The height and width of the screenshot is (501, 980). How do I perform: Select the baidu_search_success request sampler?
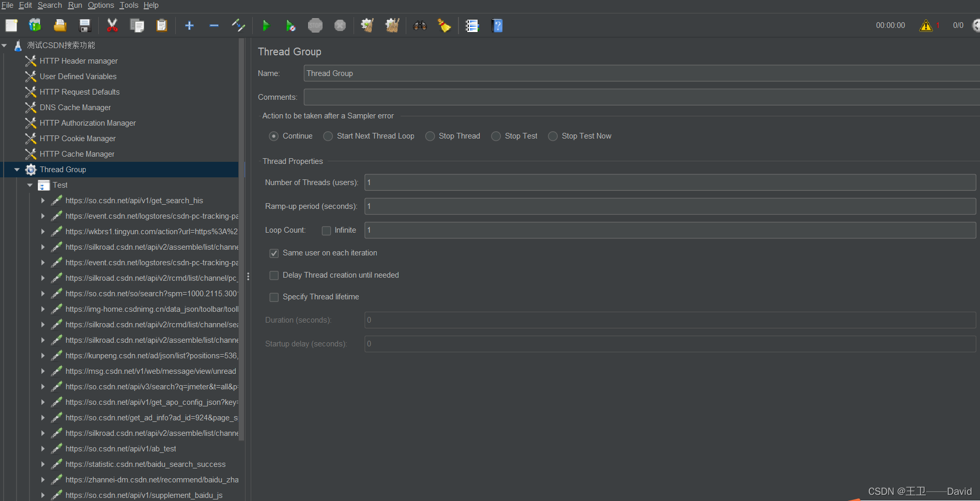click(145, 464)
